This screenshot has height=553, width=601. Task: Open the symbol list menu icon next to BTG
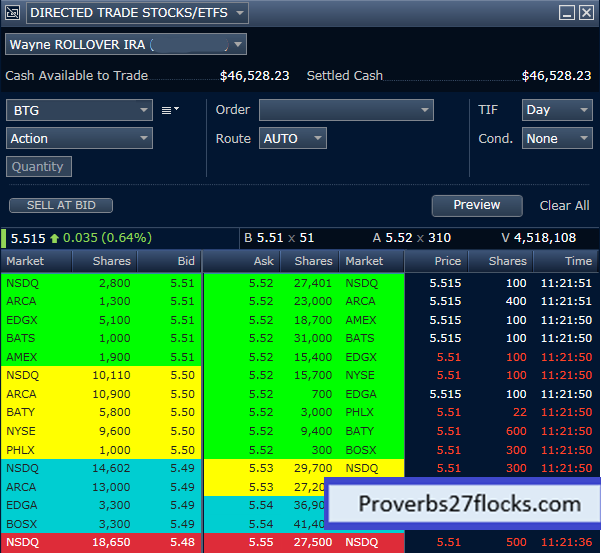point(170,110)
